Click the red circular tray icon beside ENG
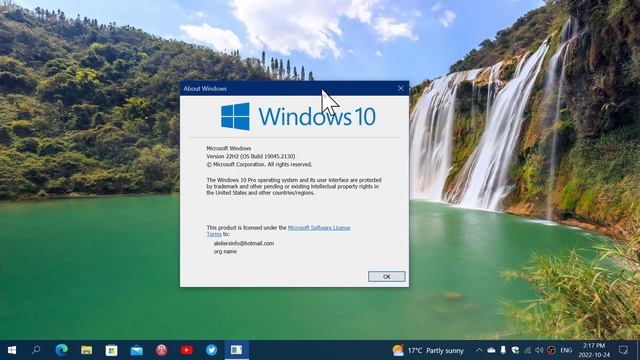 [551, 350]
